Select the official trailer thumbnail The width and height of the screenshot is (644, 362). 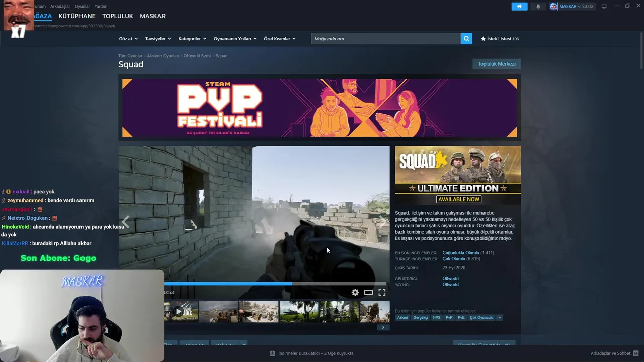click(180, 311)
